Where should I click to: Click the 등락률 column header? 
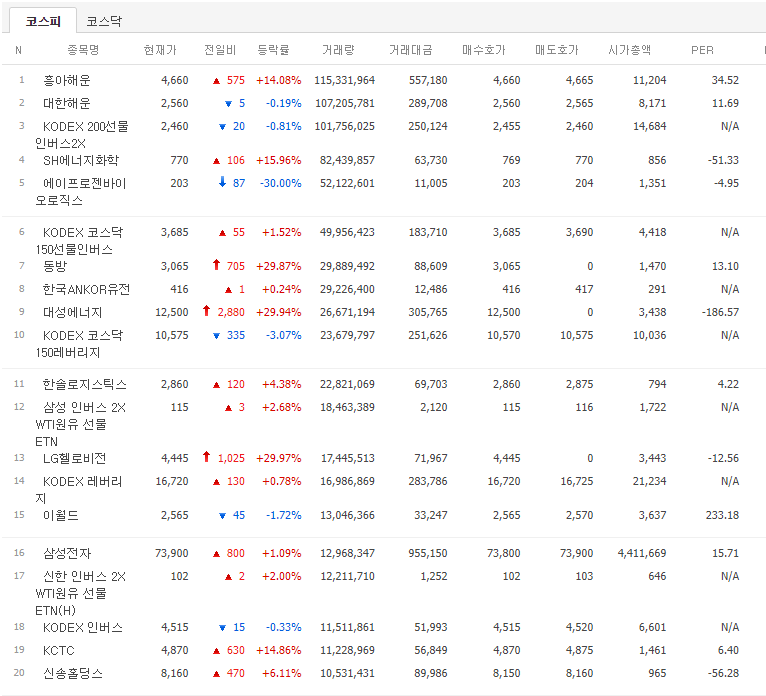point(273,50)
